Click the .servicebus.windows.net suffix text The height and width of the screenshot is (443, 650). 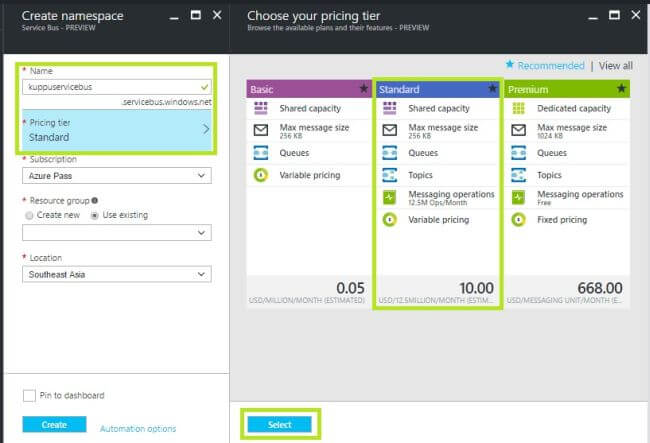(167, 102)
